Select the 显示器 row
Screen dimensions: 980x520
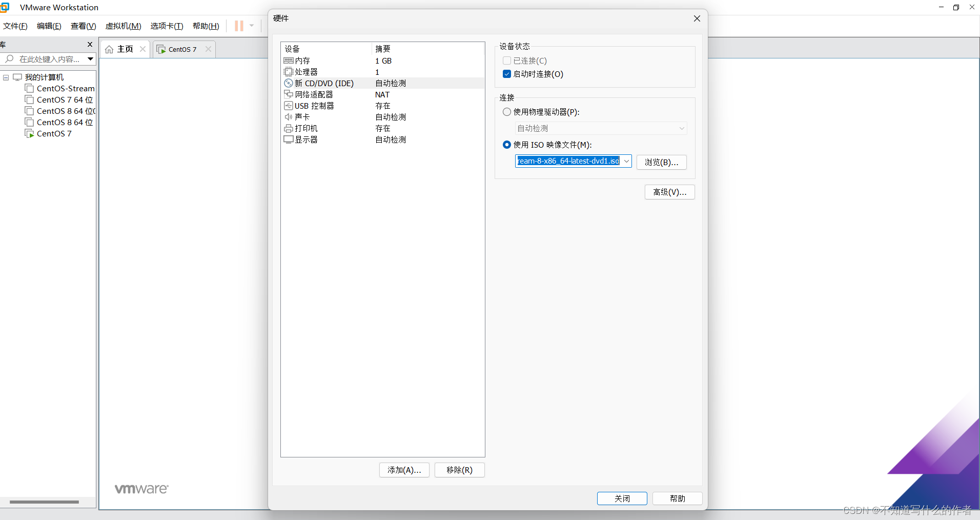[x=382, y=139]
